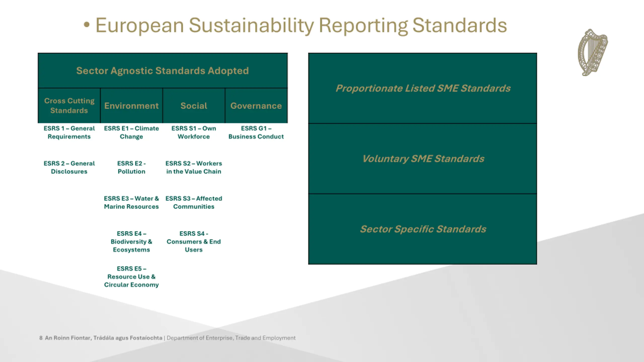Click the Irish harp emblem

coord(593,53)
